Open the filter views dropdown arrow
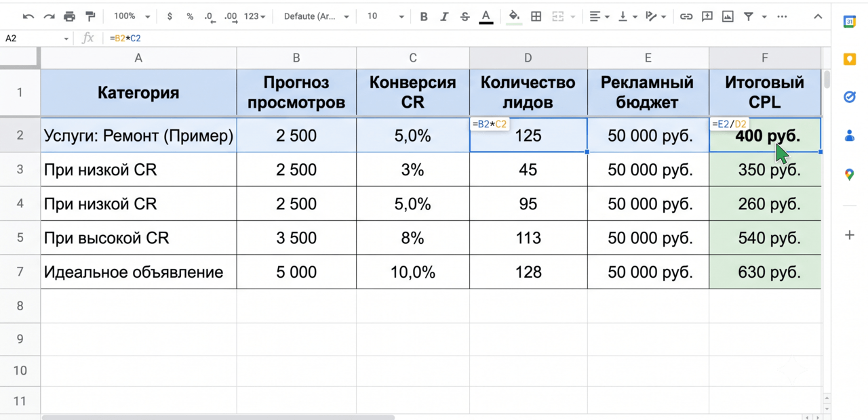 coord(764,17)
